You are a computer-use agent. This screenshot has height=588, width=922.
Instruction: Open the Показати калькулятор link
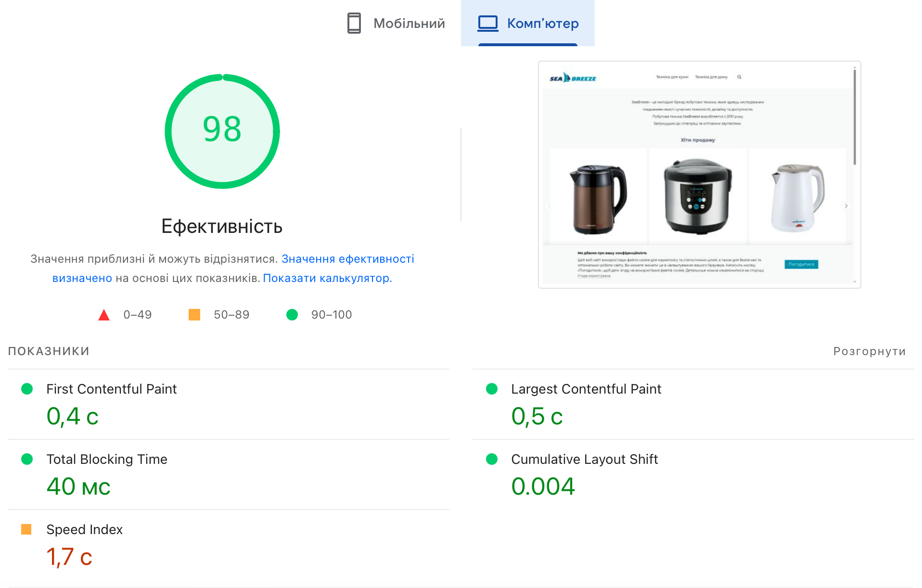click(x=327, y=278)
